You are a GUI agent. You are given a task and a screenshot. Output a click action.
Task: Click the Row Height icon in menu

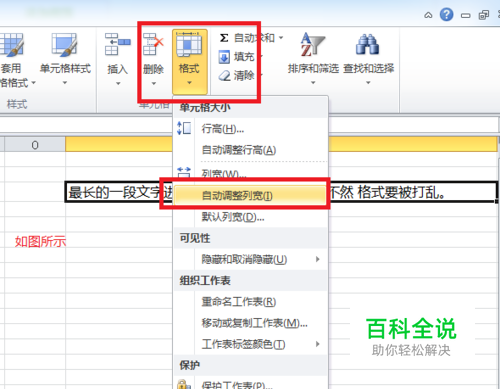point(184,128)
